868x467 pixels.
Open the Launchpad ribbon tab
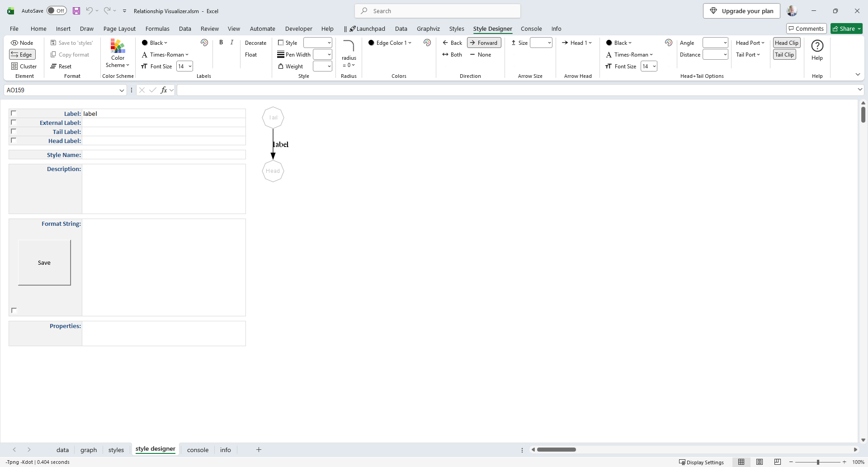pyautogui.click(x=367, y=29)
